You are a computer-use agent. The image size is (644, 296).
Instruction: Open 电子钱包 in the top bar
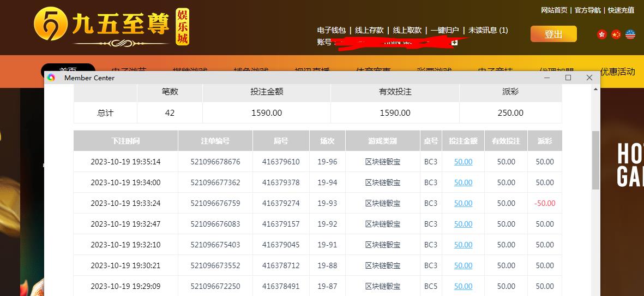click(332, 31)
